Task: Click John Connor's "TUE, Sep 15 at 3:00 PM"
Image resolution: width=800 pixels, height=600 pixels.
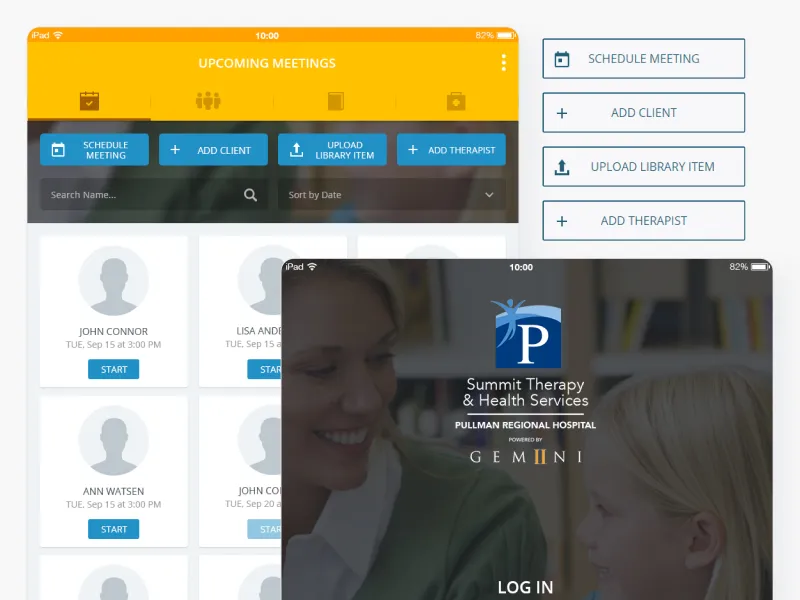Action: click(113, 344)
